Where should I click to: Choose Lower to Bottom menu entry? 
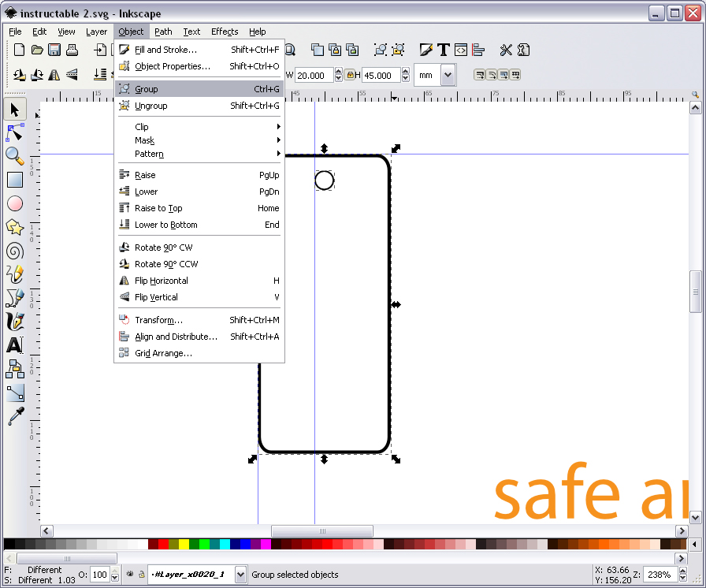tap(199, 225)
